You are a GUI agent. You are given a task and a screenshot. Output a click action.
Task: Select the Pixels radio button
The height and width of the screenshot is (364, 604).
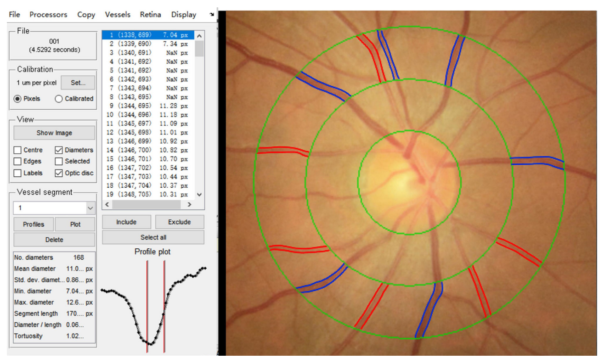click(18, 99)
